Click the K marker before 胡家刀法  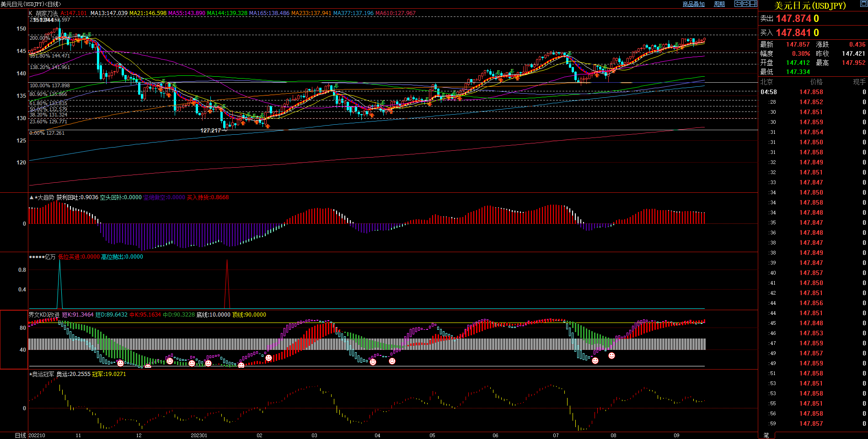click(x=31, y=13)
